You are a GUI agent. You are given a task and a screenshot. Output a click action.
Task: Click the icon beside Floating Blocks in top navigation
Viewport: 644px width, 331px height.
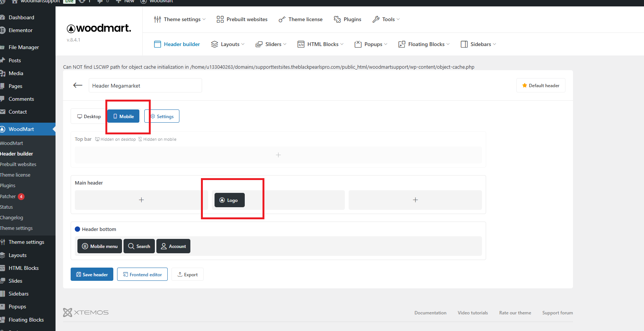402,44
